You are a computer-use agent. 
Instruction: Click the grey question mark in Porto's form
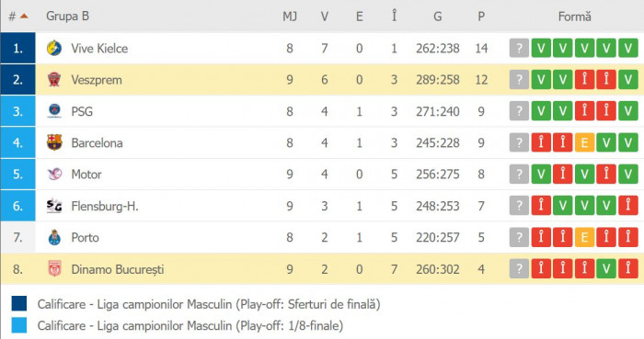point(519,237)
